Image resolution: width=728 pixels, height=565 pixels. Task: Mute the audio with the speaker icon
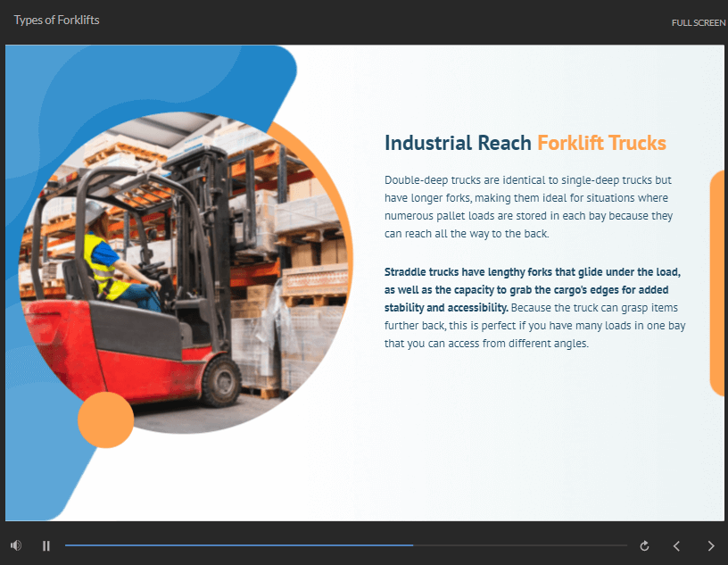16,545
